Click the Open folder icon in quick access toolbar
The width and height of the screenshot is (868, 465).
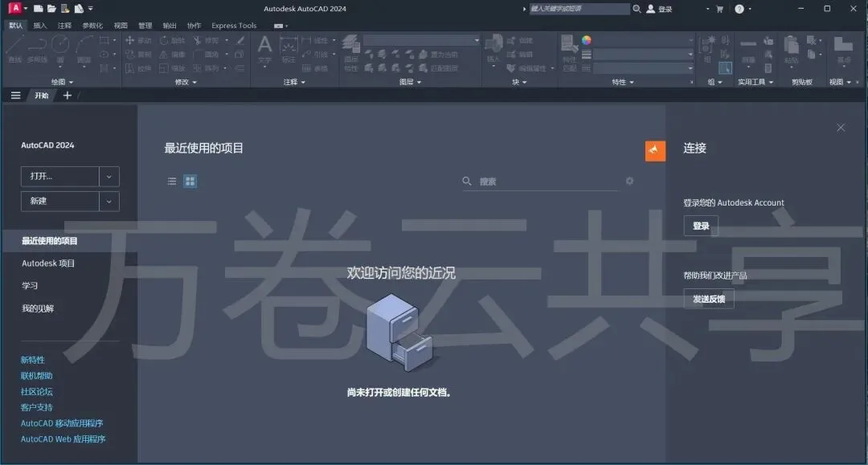click(51, 8)
